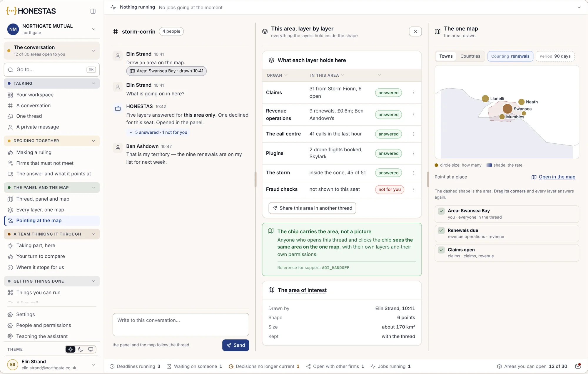Click the Llanelli circle on the map
Viewport: 588px width, 374px height.
coord(485,99)
